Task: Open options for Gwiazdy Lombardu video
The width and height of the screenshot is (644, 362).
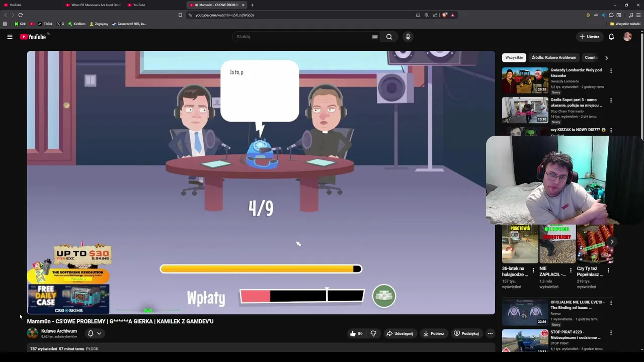Action: point(611,71)
